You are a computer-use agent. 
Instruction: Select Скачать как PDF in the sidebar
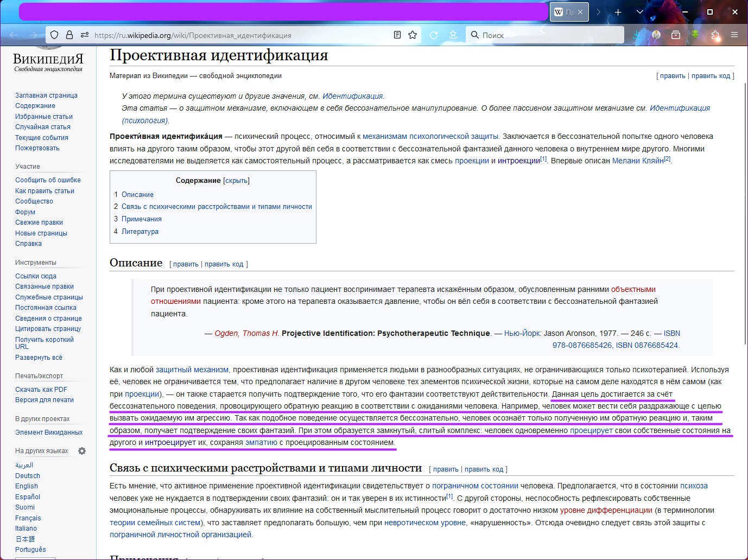click(41, 390)
